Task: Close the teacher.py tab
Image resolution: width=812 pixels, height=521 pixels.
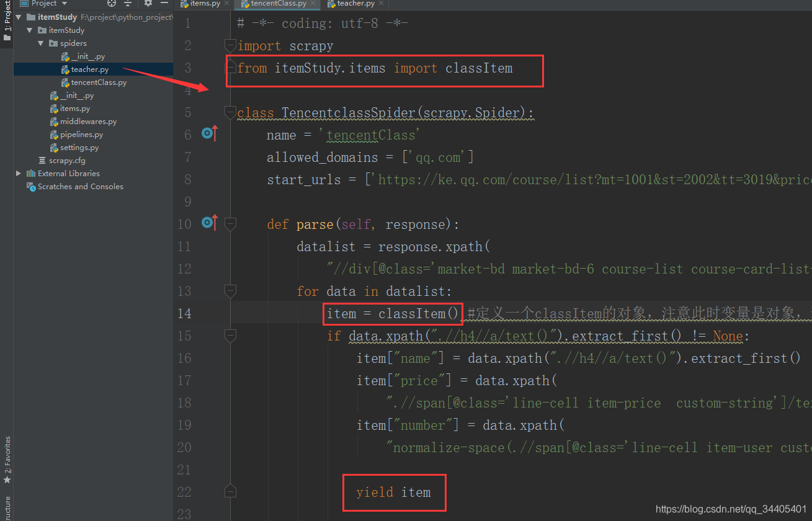Action: [x=381, y=4]
